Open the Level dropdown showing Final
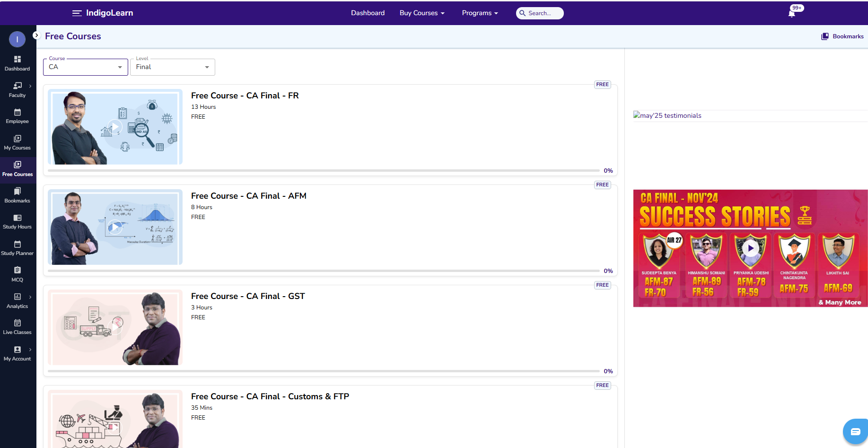 point(173,67)
